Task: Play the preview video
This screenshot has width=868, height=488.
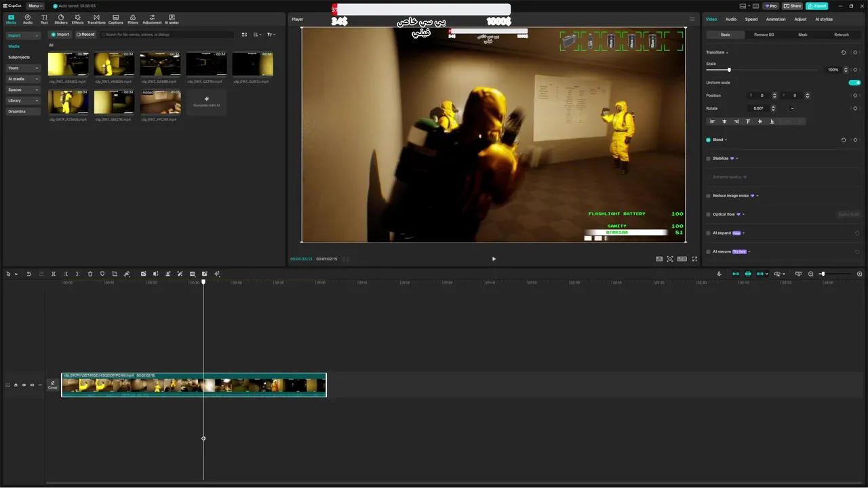Action: coord(494,259)
